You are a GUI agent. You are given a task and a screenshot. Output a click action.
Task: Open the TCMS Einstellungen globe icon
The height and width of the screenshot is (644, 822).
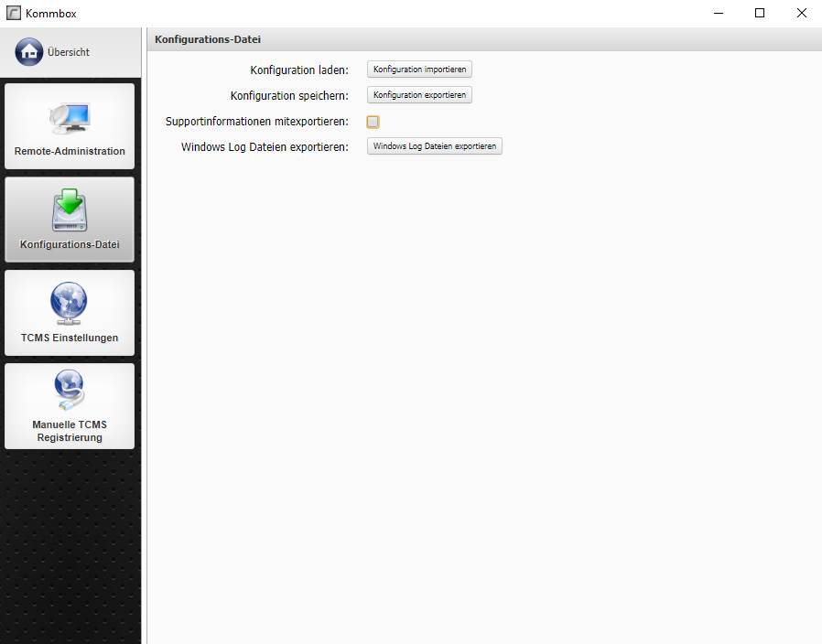tap(70, 303)
